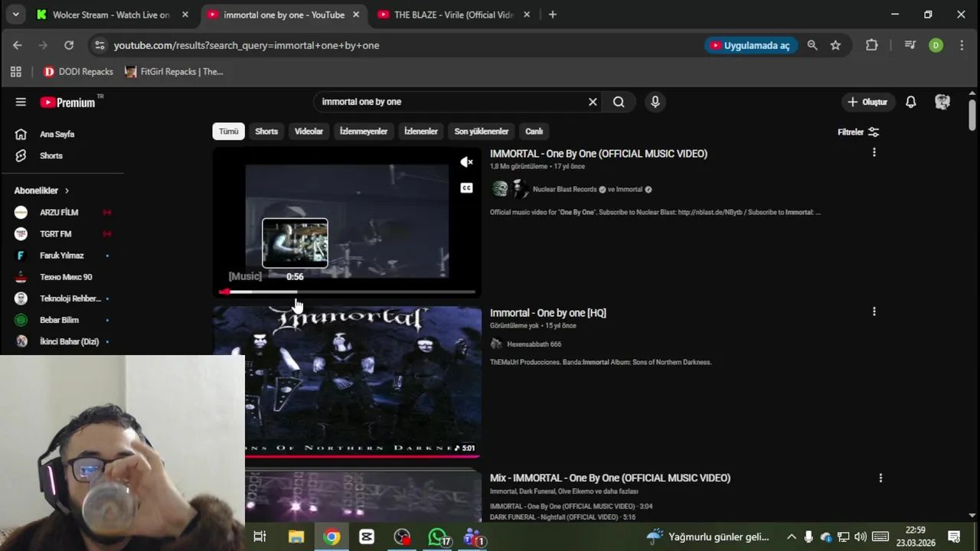This screenshot has width=980, height=551.
Task: Start voice search with the microphone icon
Action: (x=655, y=102)
